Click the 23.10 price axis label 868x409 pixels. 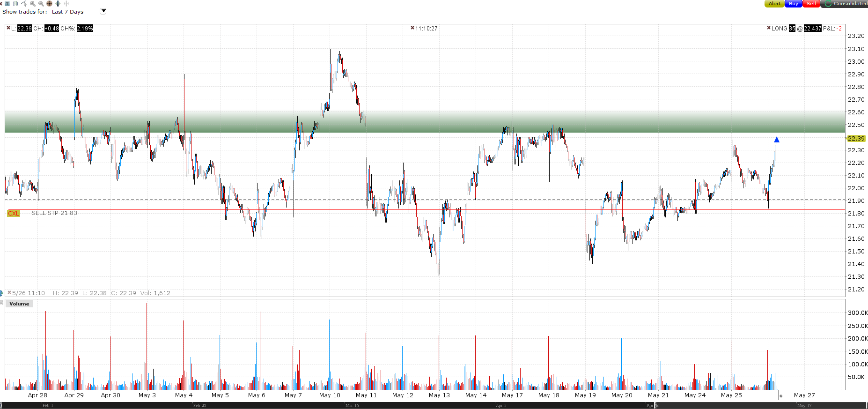[x=856, y=49]
